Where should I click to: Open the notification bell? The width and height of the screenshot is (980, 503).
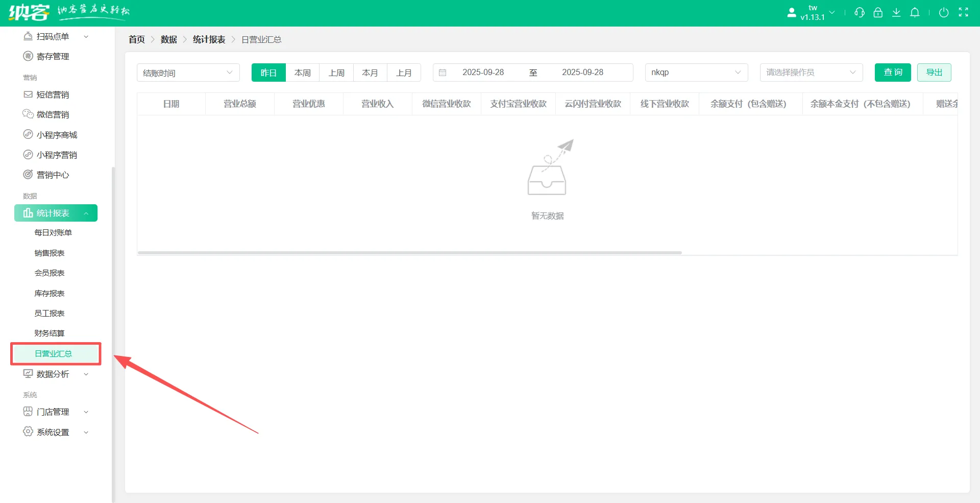click(x=915, y=13)
